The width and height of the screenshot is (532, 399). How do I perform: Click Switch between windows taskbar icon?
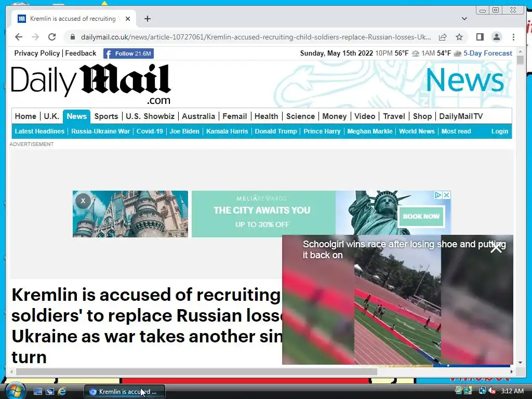click(50, 392)
